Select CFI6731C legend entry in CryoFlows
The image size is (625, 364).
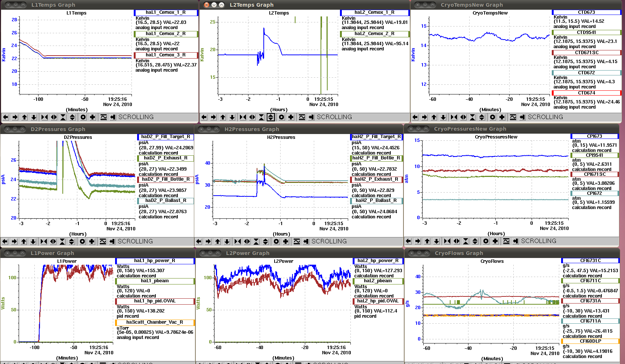point(590,261)
